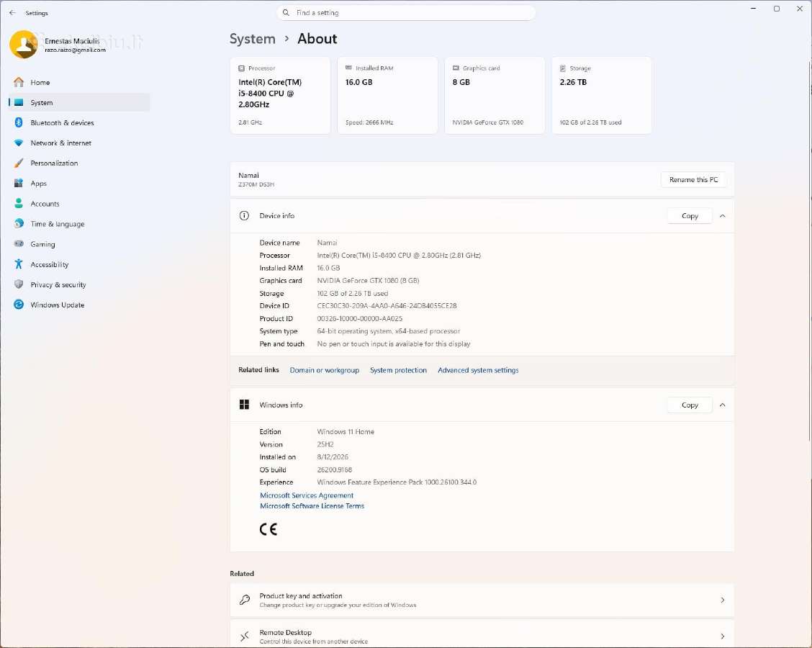This screenshot has height=648, width=812.
Task: Click the 25H2 version value
Action: (325, 444)
